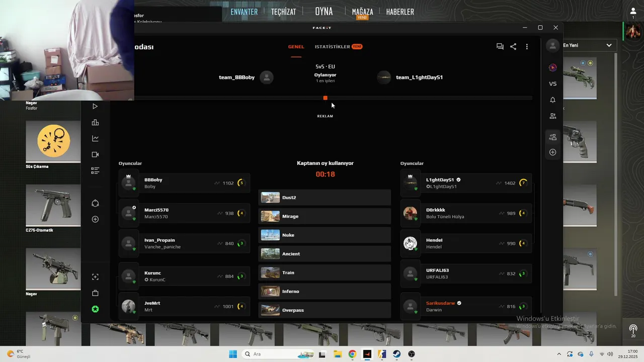Open OBS Studio from the taskbar

pos(412,354)
